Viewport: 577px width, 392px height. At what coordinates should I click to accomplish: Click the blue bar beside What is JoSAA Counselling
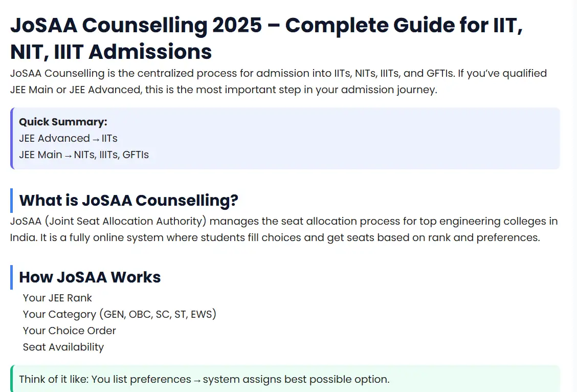click(11, 201)
